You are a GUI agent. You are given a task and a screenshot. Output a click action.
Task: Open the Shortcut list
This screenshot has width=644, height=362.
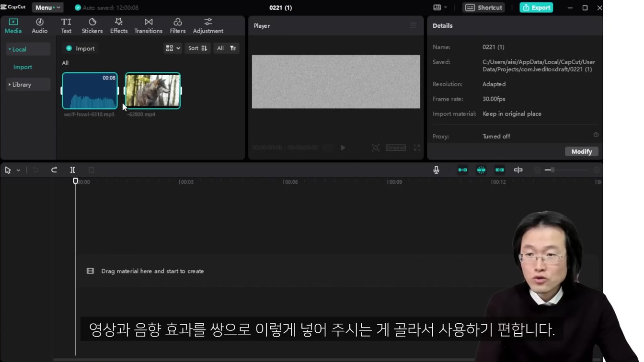pyautogui.click(x=484, y=8)
